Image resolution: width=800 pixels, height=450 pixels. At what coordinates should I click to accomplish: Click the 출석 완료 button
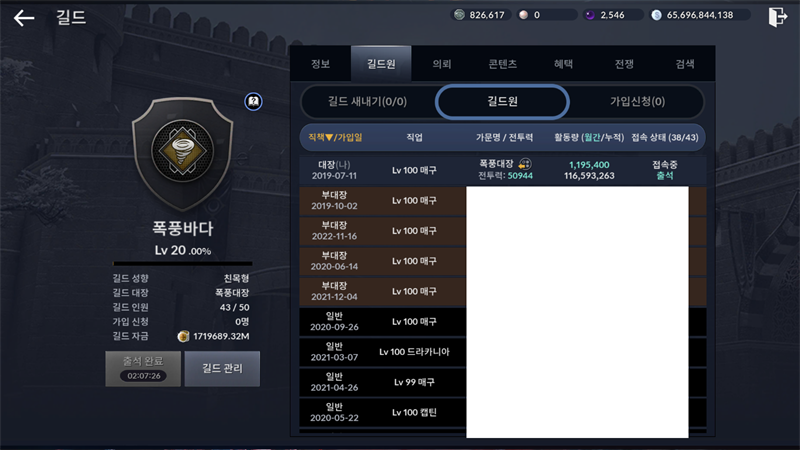coord(143,368)
